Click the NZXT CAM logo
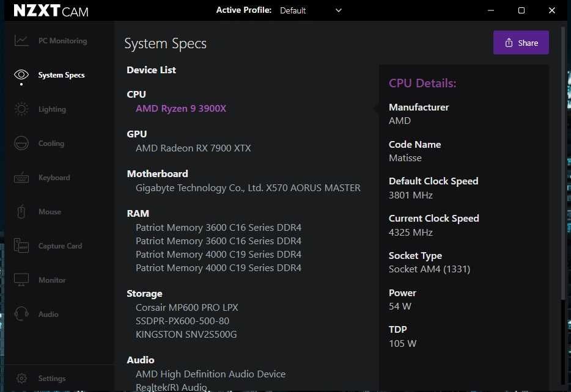This screenshot has height=392, width=571. point(51,10)
